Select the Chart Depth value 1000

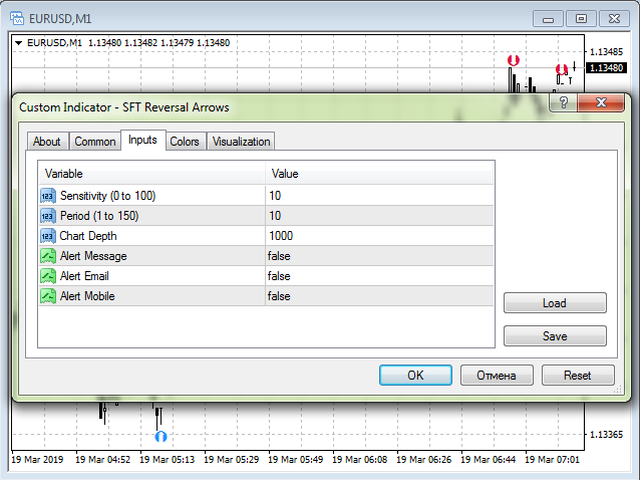coord(379,236)
